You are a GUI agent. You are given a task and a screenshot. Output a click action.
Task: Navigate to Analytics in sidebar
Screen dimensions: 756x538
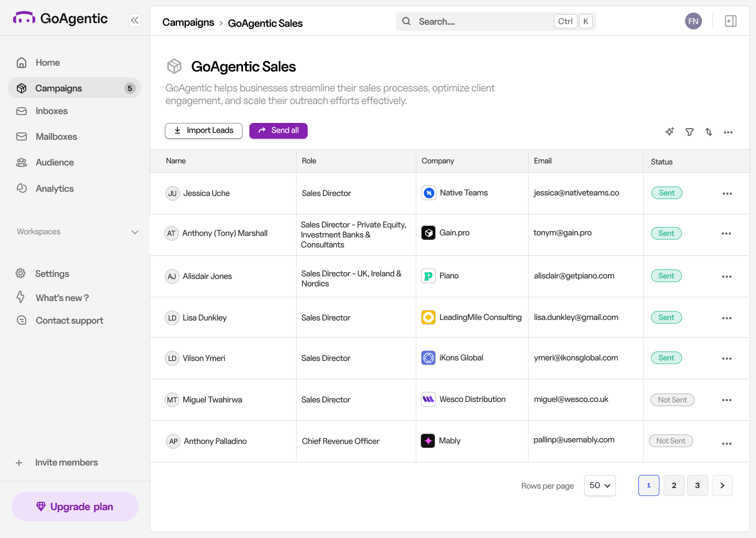click(55, 189)
